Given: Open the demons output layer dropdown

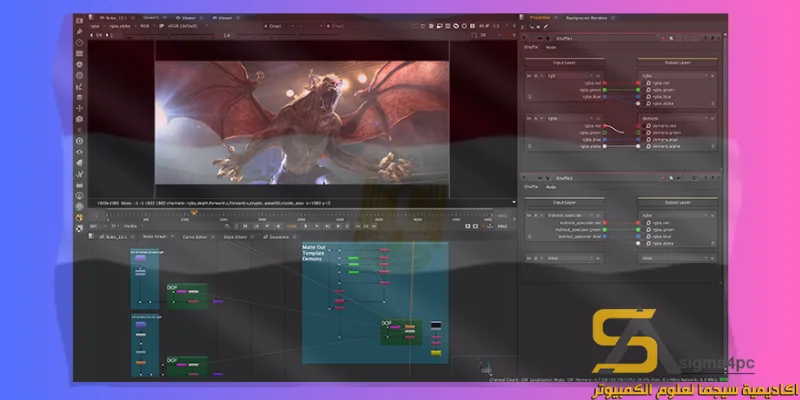Looking at the screenshot, I should pos(678,118).
